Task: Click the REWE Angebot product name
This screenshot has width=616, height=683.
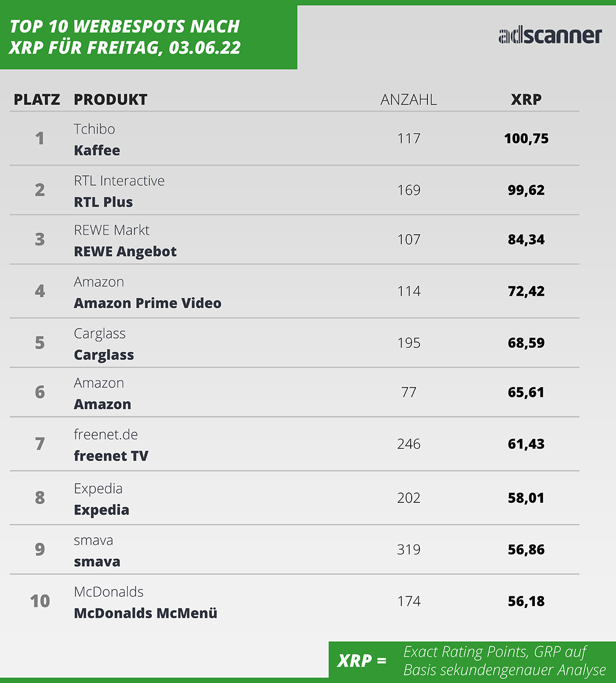Action: [x=125, y=252]
